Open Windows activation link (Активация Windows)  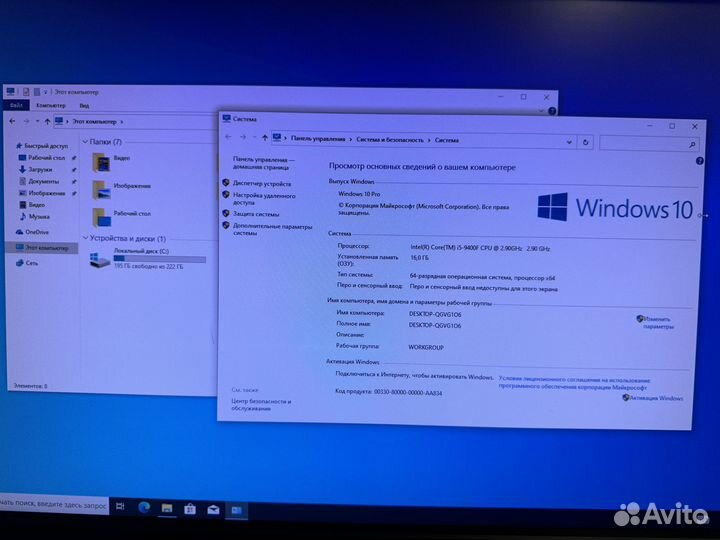tap(656, 398)
